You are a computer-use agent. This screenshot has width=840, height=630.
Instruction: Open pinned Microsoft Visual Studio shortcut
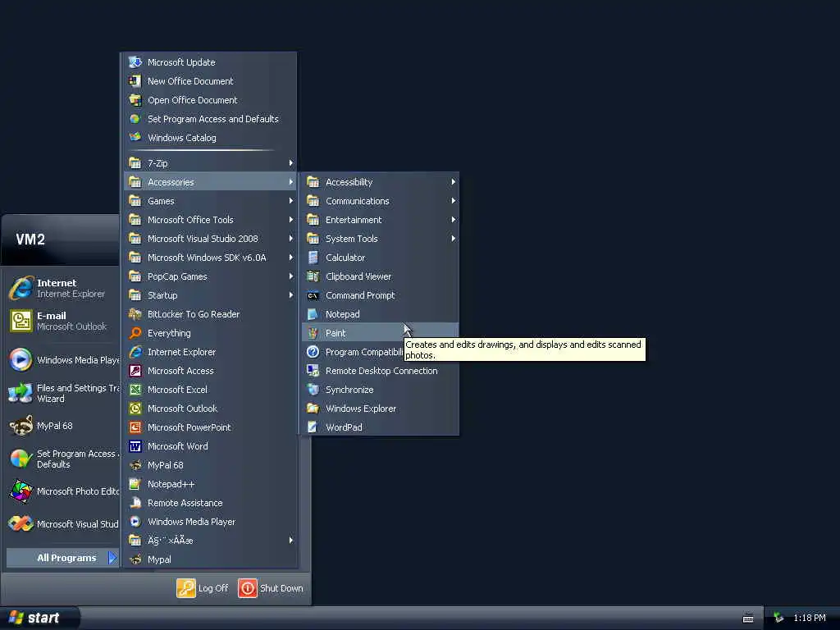coord(62,524)
